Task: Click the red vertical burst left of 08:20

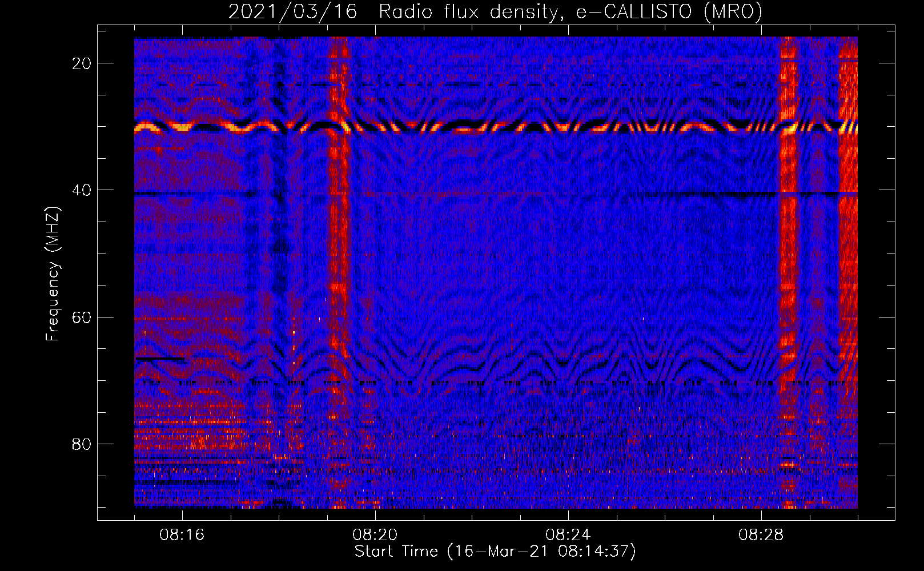Action: click(339, 272)
